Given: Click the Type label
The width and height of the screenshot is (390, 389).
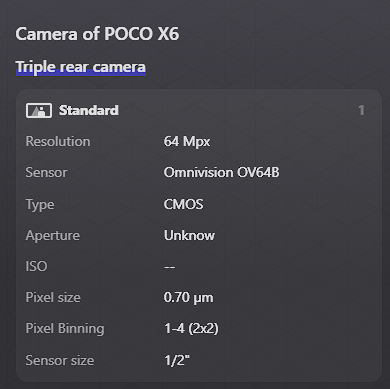Looking at the screenshot, I should tap(40, 204).
